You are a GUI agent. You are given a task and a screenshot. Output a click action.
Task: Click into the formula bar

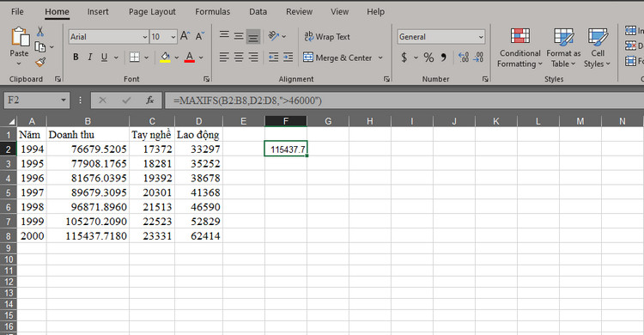404,100
